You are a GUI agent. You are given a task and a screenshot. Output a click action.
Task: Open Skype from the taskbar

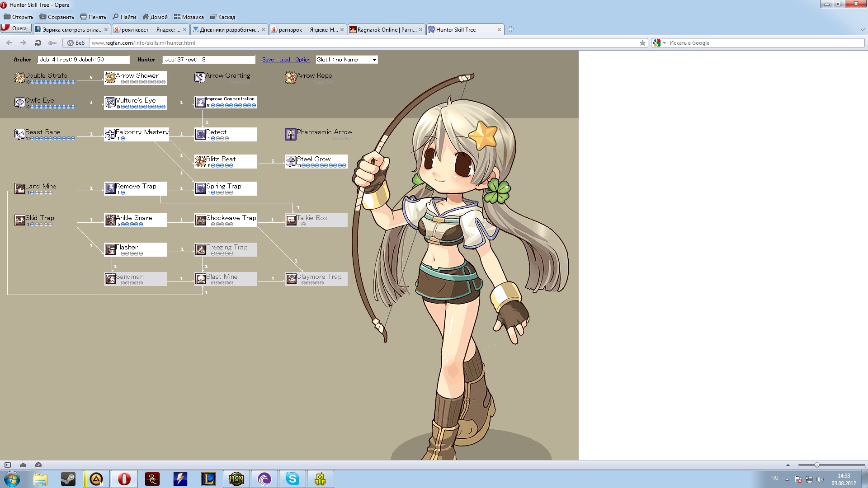[292, 479]
